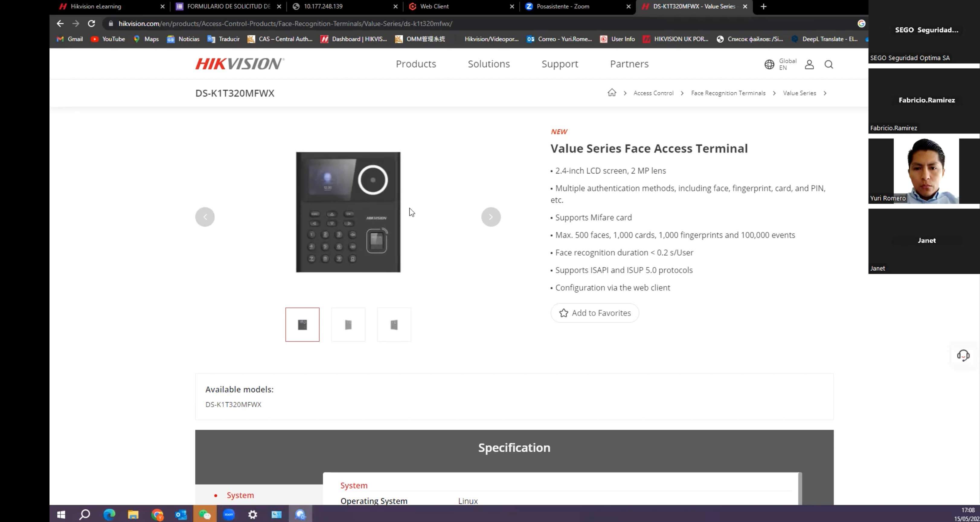Go to Access Control breadcrumb
Viewport: 980px width, 522px height.
coord(653,93)
